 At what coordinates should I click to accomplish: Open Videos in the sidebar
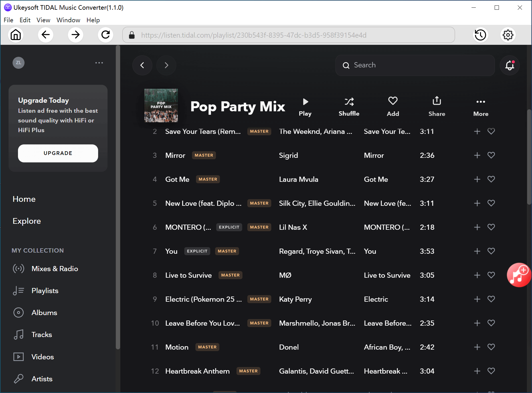[x=43, y=357]
